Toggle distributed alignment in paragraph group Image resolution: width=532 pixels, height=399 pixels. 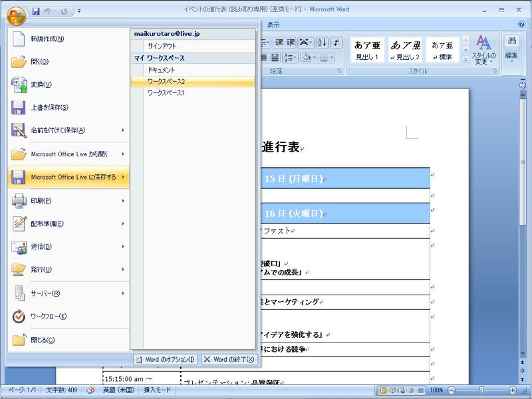[275, 58]
